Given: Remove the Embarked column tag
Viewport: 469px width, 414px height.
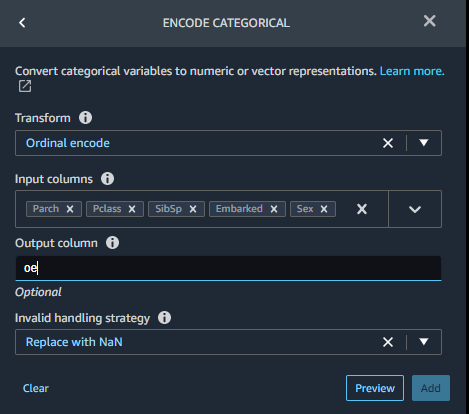Looking at the screenshot, I should pos(274,209).
